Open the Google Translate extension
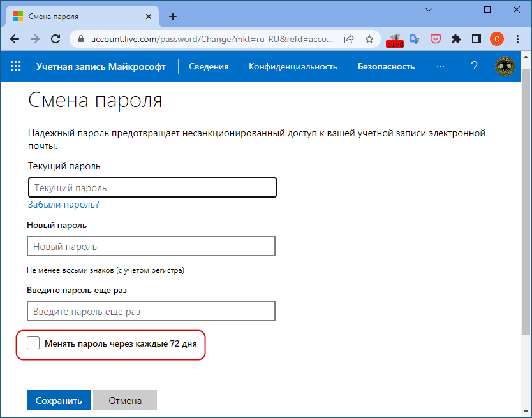Screen dimensions: 532x418 point(415,39)
